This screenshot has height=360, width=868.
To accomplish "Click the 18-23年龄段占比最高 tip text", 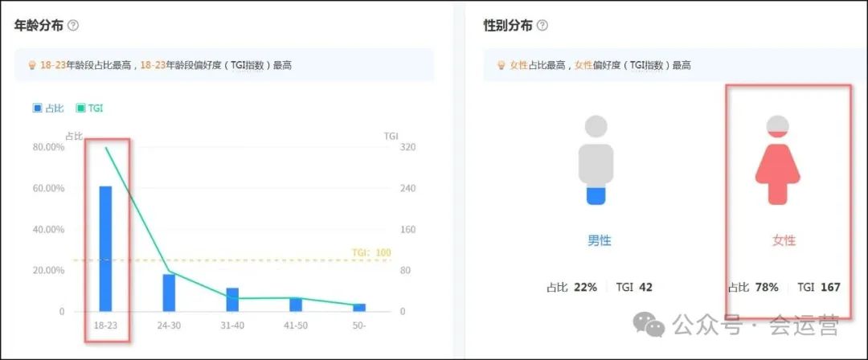I will click(86, 65).
